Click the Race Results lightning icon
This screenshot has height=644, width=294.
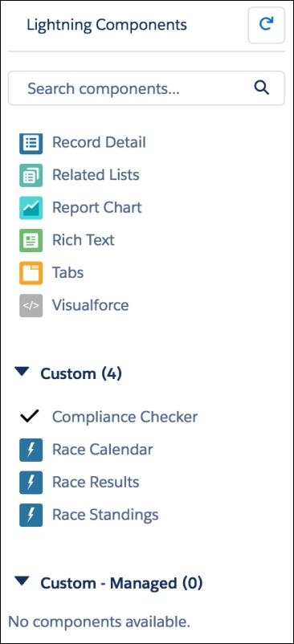point(31,482)
